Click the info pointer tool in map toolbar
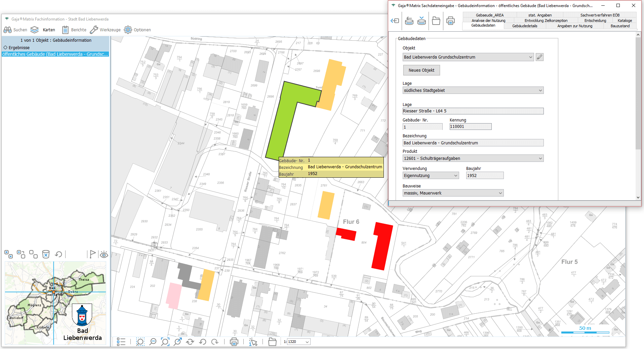 [253, 342]
